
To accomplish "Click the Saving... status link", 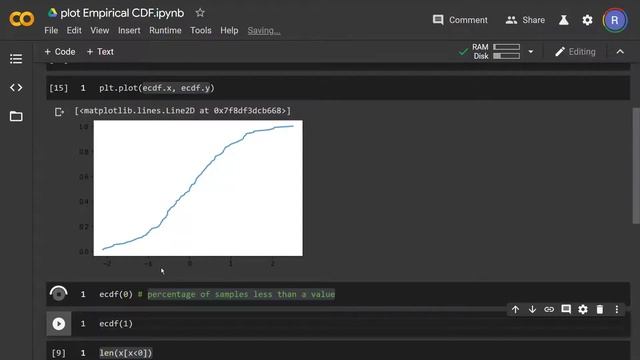I will [264, 31].
